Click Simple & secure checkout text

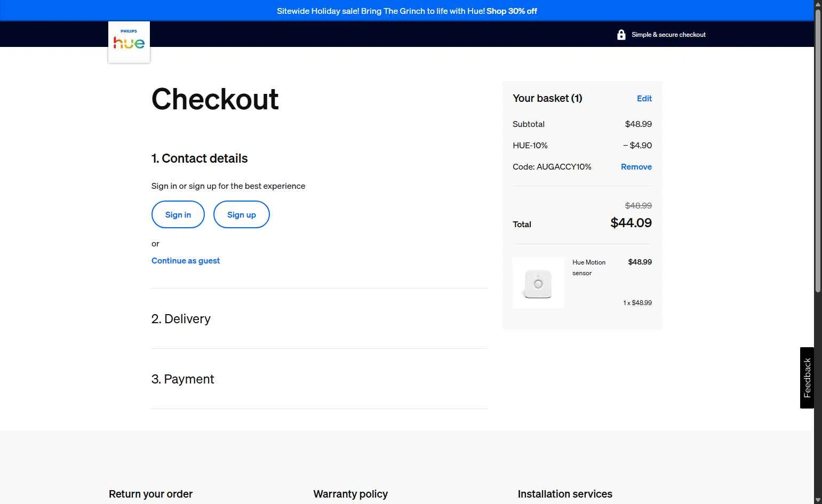(x=668, y=35)
